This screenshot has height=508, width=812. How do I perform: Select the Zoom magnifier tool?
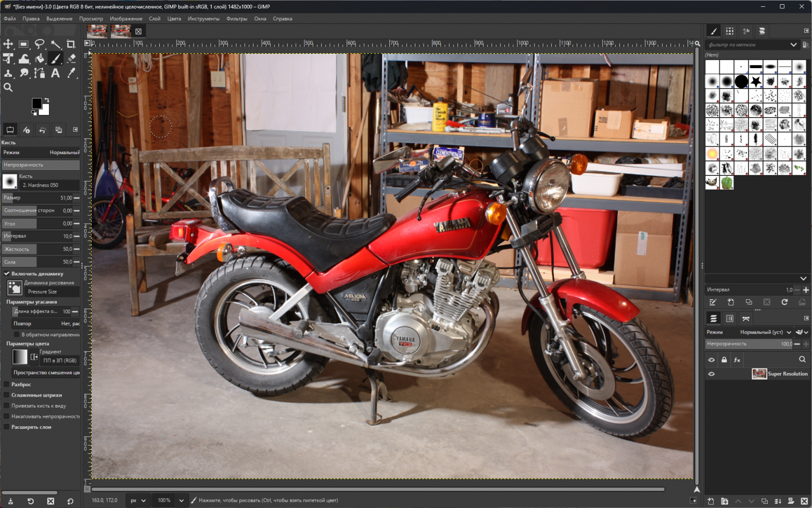pyautogui.click(x=8, y=87)
